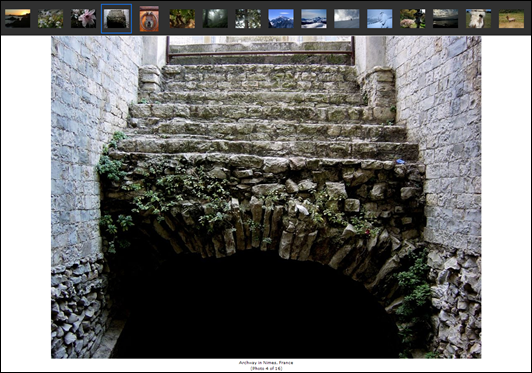Open the snowy mountain range thumbnail
This screenshot has width=532, height=373.
tap(314, 18)
